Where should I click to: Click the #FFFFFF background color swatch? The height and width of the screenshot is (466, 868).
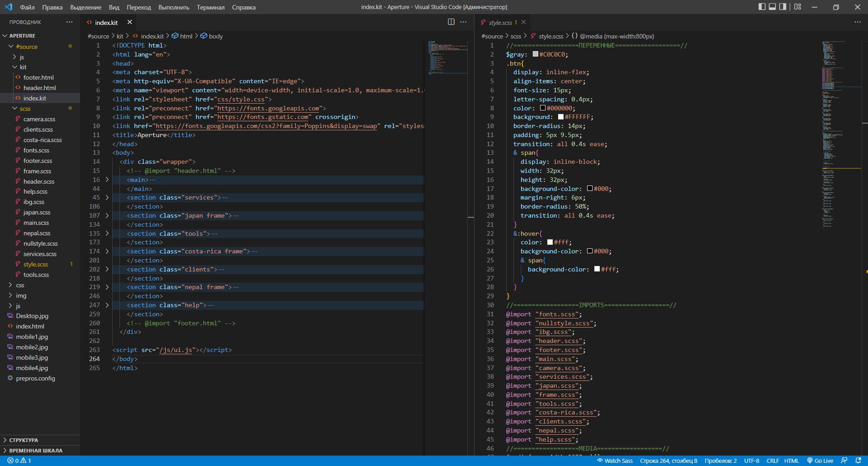(x=561, y=117)
